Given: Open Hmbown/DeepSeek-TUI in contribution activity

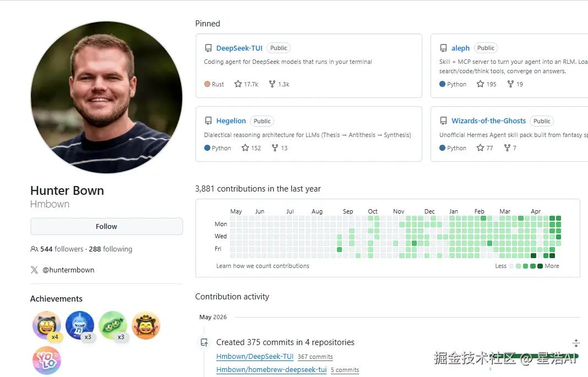Looking at the screenshot, I should pos(254,357).
